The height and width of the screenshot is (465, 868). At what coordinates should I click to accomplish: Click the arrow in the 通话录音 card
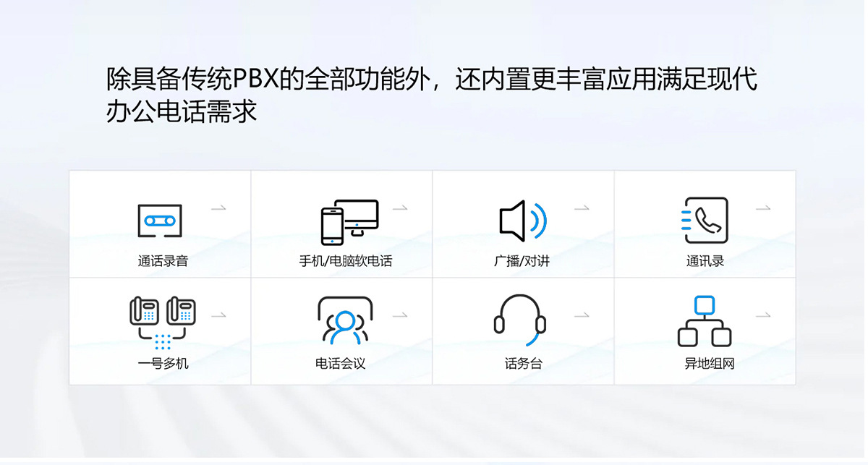(x=218, y=208)
